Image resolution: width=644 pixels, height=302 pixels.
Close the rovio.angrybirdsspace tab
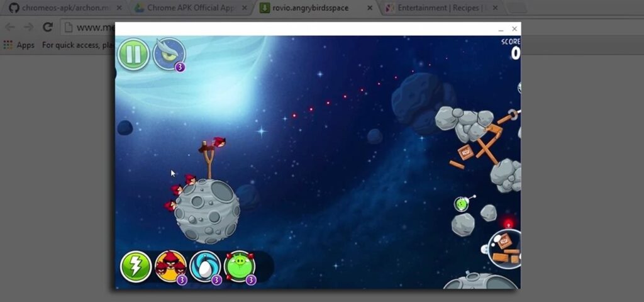click(370, 8)
